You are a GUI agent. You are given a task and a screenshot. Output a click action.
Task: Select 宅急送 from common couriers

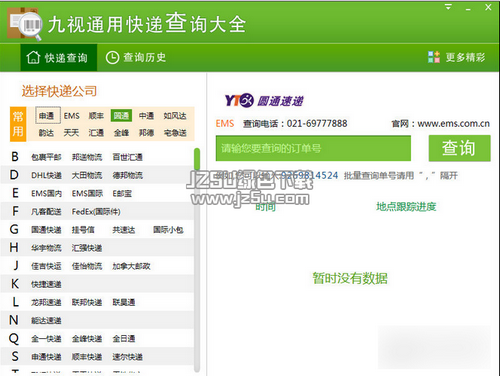(175, 133)
